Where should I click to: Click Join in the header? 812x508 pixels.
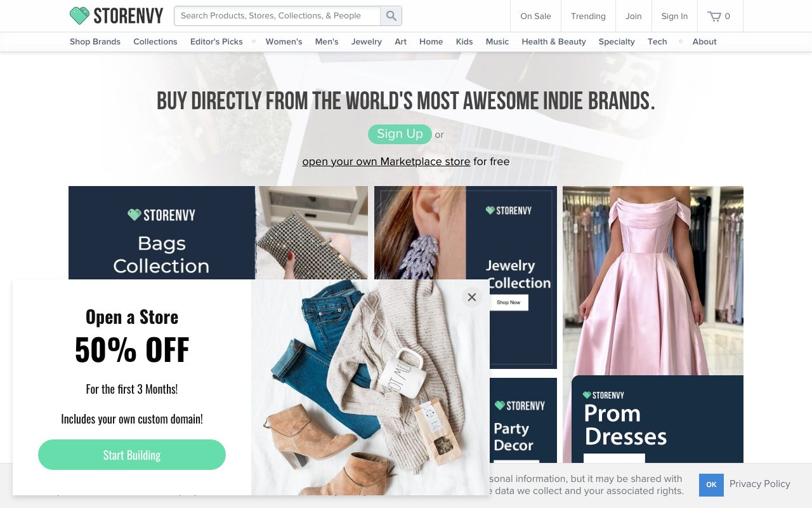(633, 16)
